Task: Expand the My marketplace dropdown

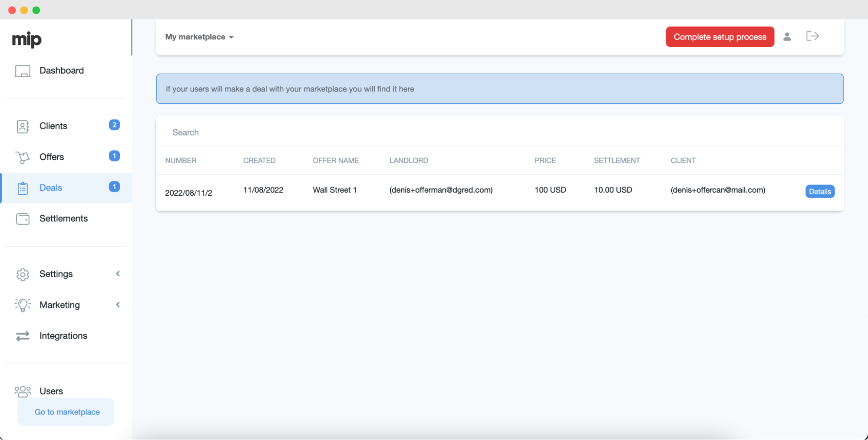Action: point(199,37)
